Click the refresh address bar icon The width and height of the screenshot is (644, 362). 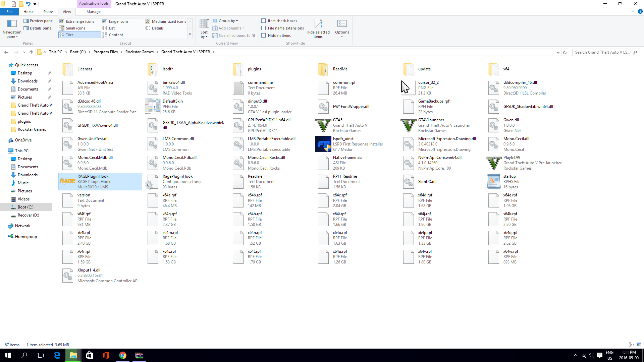(565, 52)
